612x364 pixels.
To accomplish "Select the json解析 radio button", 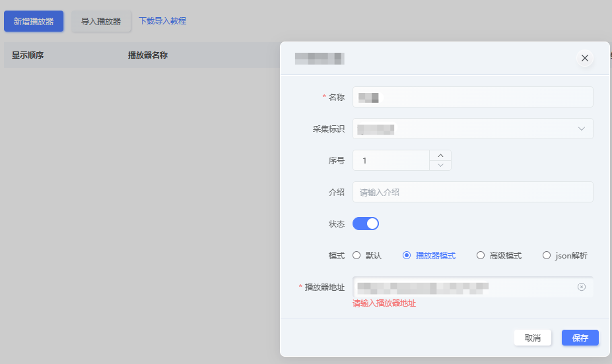I will (x=547, y=255).
